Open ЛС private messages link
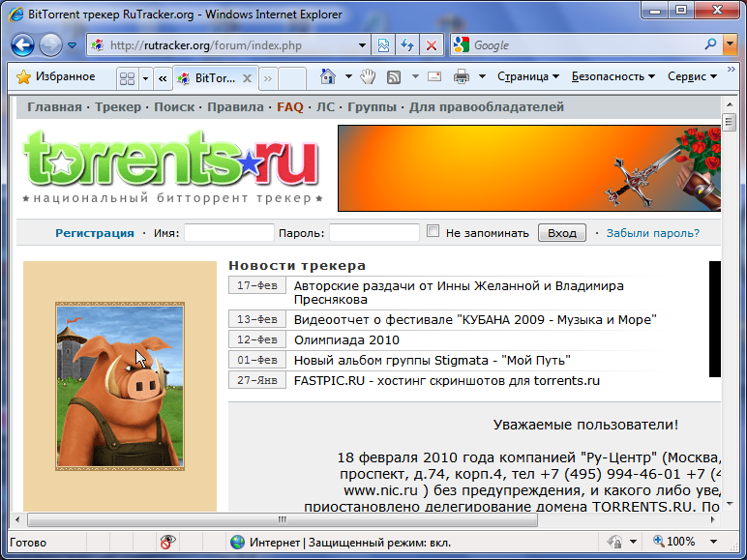The height and width of the screenshot is (560, 747). 325,106
